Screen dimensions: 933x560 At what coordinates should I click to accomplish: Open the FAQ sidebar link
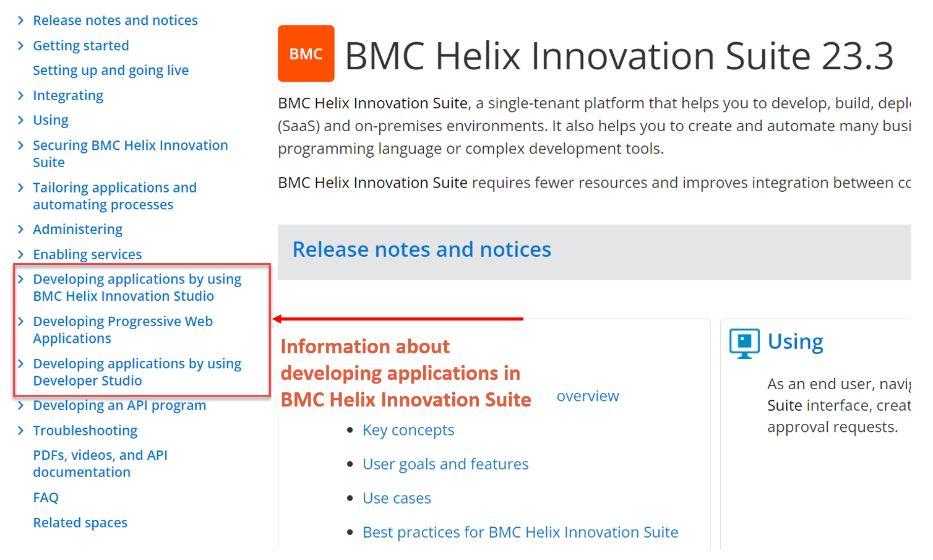coord(46,498)
